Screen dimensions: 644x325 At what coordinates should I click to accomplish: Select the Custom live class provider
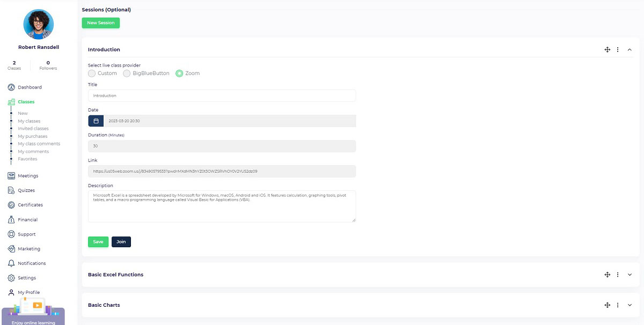click(92, 73)
